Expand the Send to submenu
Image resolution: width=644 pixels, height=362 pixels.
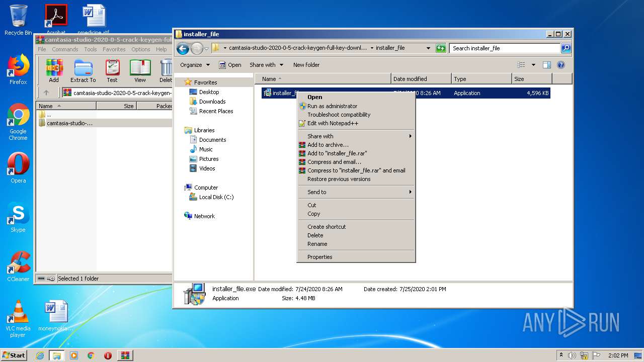coord(356,192)
